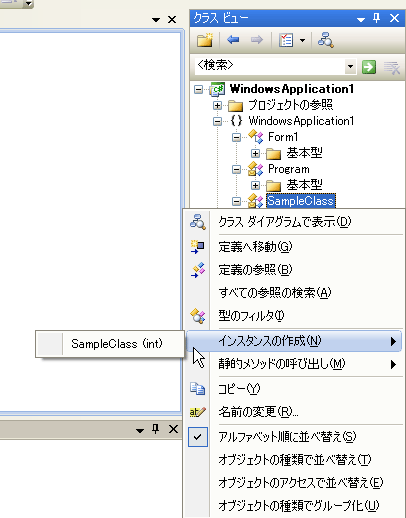Click the new folder icon in Class View toolbar

[x=205, y=40]
